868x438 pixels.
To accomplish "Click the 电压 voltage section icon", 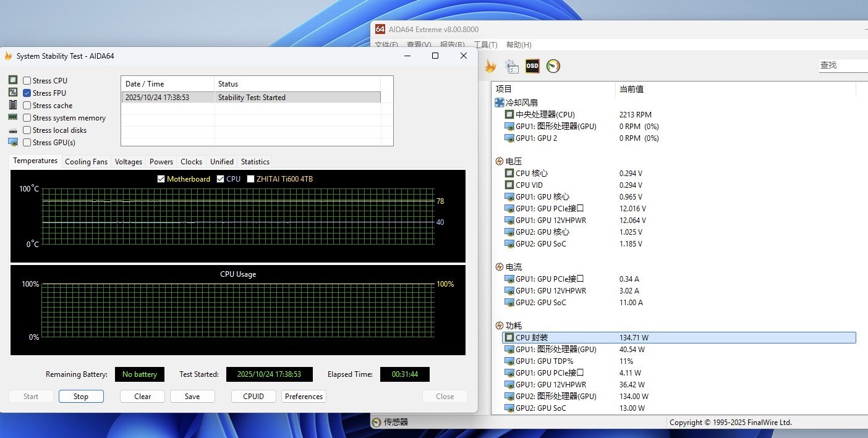I will click(500, 161).
